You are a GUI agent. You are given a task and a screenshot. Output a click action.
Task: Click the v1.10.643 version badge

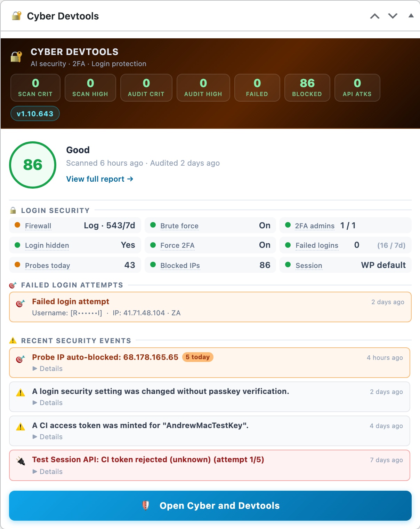pyautogui.click(x=35, y=113)
